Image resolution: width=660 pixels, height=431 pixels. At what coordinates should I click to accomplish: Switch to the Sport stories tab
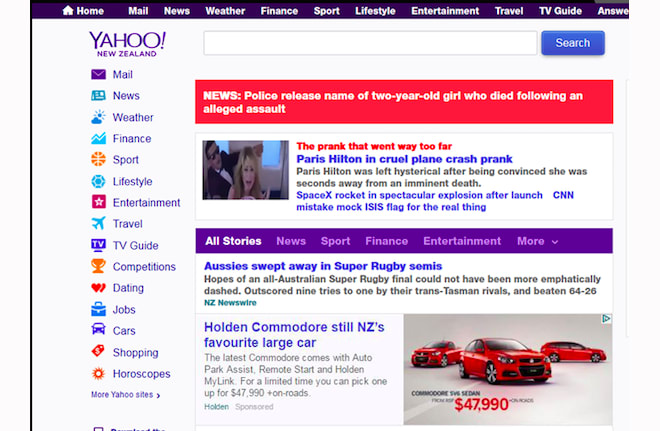click(x=335, y=241)
